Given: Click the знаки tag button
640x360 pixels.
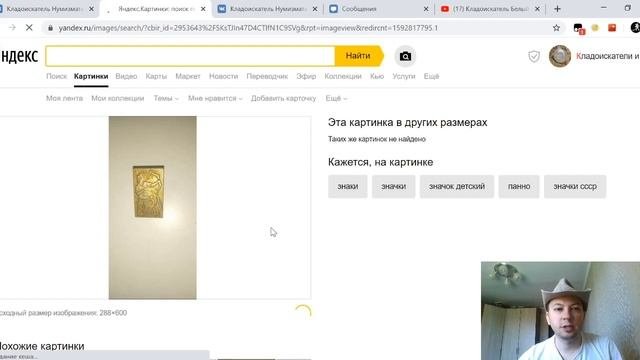Looking at the screenshot, I should [348, 187].
